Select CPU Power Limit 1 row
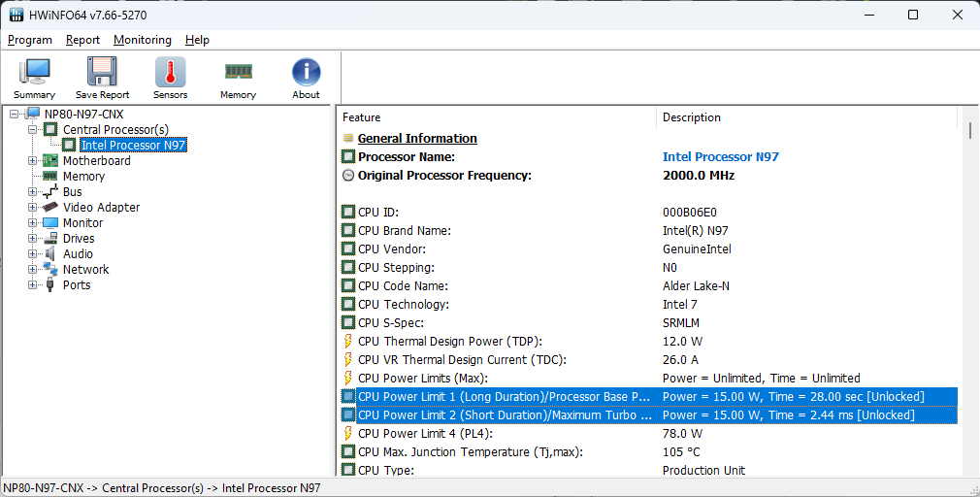Screen dimensions: 980x497 [648, 396]
